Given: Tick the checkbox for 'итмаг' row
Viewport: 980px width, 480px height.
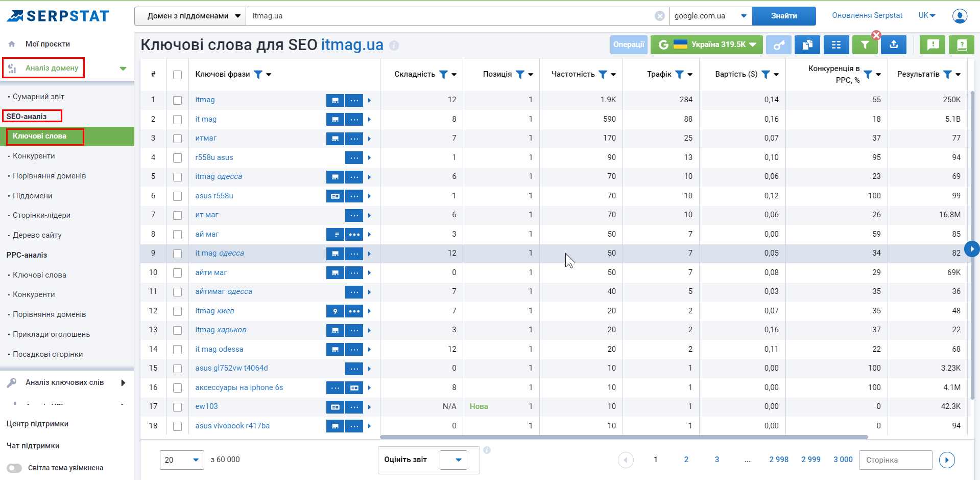Looking at the screenshot, I should pos(177,139).
